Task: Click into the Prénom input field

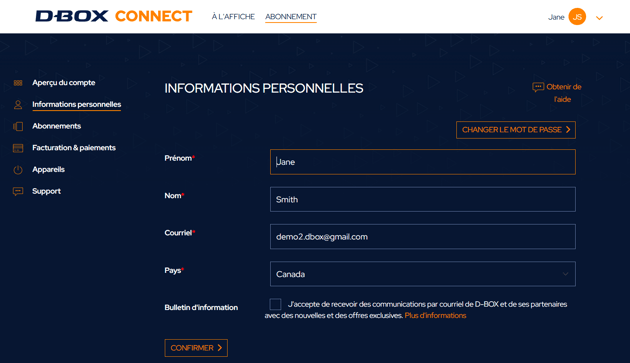Action: click(423, 162)
